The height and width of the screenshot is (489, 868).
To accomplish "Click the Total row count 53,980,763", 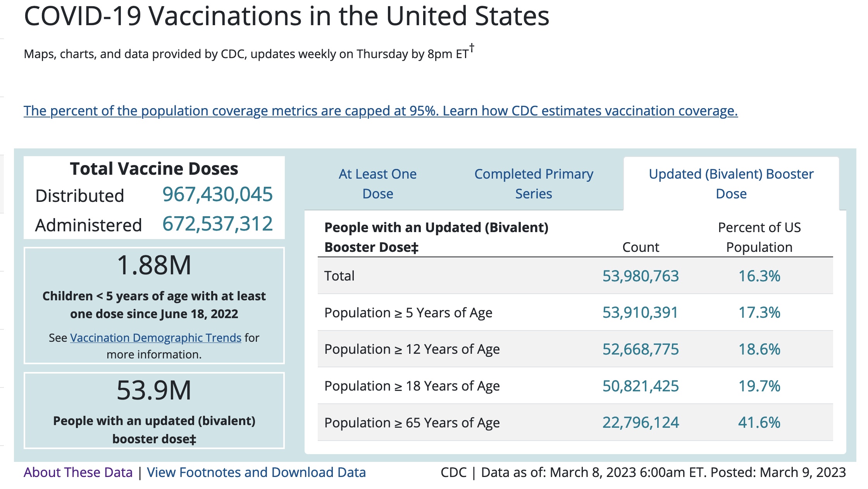I will click(641, 276).
